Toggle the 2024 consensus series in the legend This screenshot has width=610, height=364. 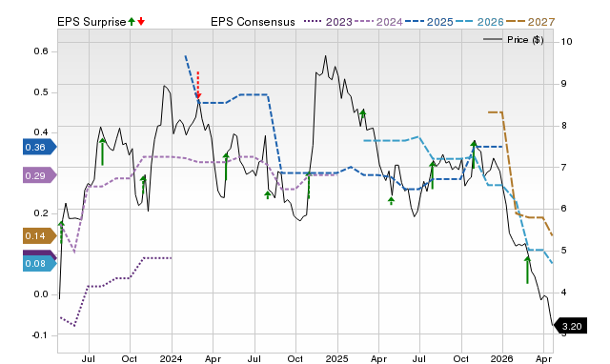coord(378,22)
